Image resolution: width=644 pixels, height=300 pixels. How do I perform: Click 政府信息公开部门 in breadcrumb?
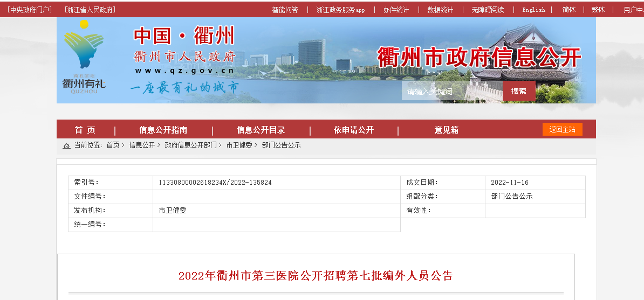(190, 145)
